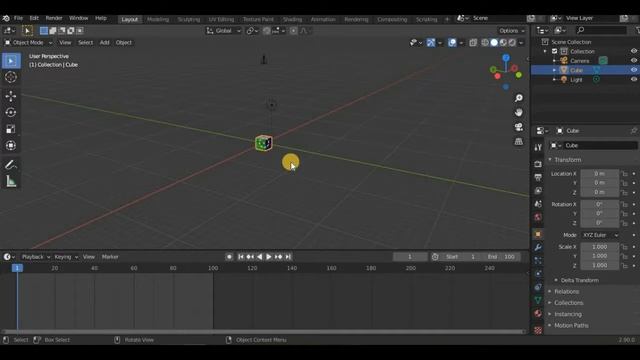This screenshot has height=360, width=640.
Task: Click the timeline frame 1 playhead marker
Action: pos(17,268)
